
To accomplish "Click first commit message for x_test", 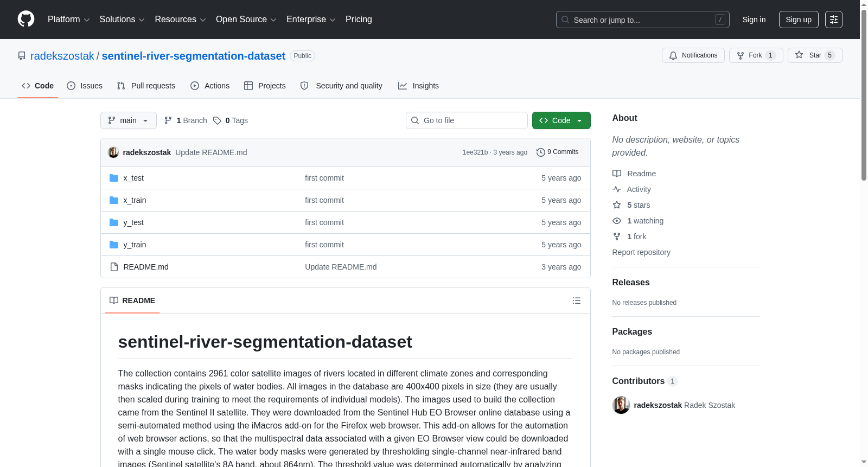I will tap(324, 178).
